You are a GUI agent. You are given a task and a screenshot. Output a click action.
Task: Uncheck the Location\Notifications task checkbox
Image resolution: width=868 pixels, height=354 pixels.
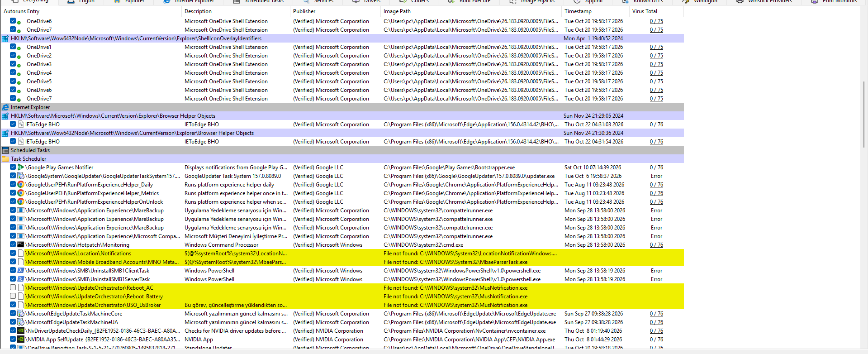pos(13,253)
